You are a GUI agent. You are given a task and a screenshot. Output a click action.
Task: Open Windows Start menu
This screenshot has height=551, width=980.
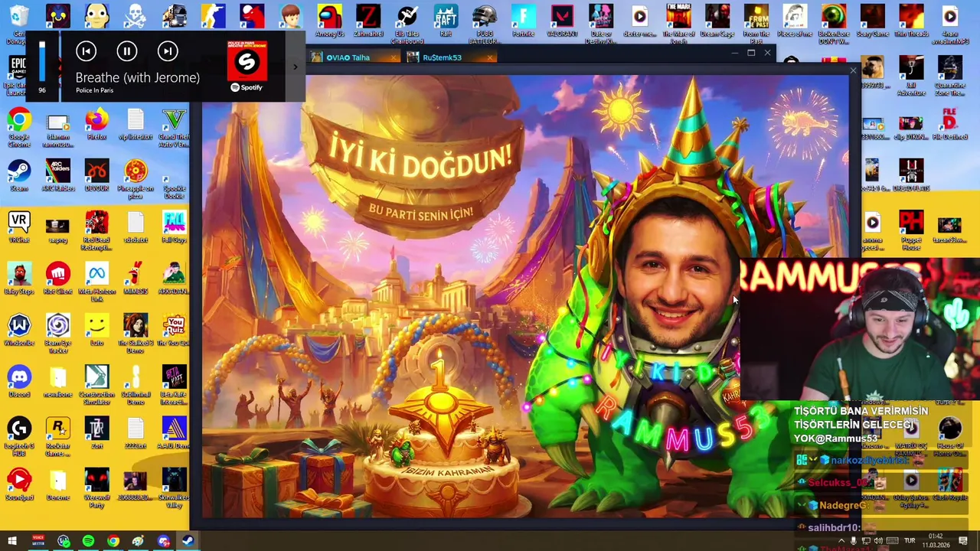click(12, 542)
